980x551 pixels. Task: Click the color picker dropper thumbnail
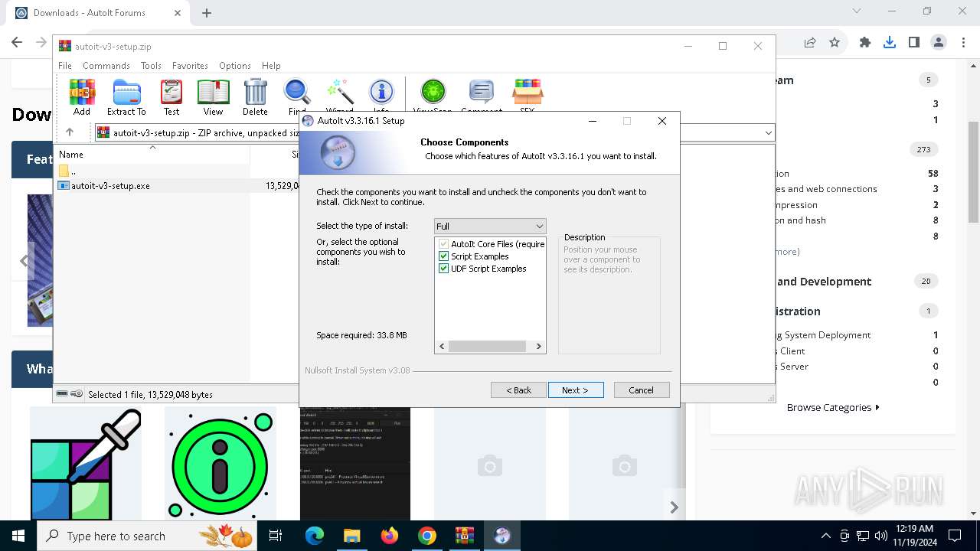[86, 463]
